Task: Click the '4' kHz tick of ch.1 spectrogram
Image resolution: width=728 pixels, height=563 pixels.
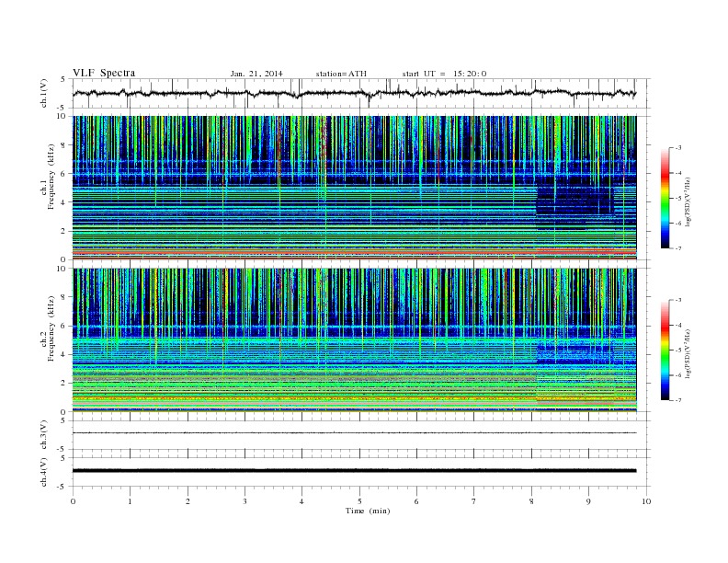Action: click(63, 202)
